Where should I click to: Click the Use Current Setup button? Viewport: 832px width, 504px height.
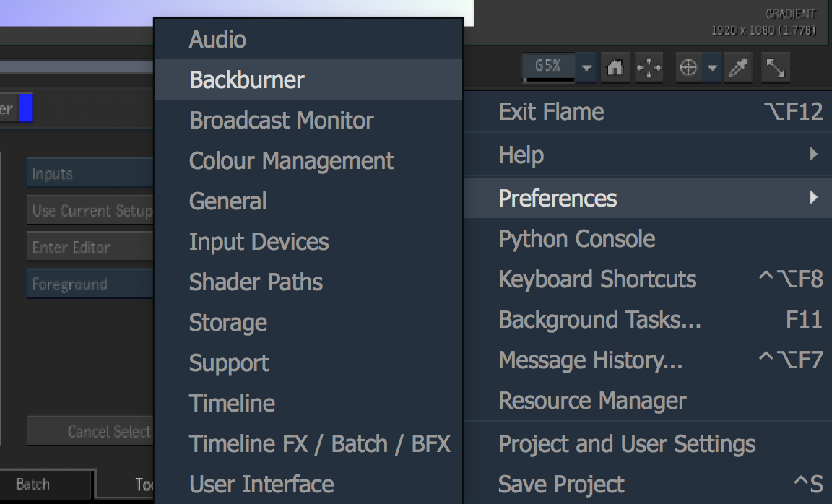[x=90, y=211]
